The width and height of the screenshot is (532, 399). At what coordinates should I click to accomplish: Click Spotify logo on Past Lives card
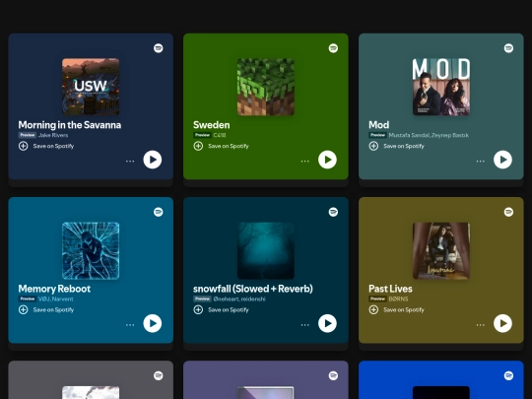[x=508, y=212]
